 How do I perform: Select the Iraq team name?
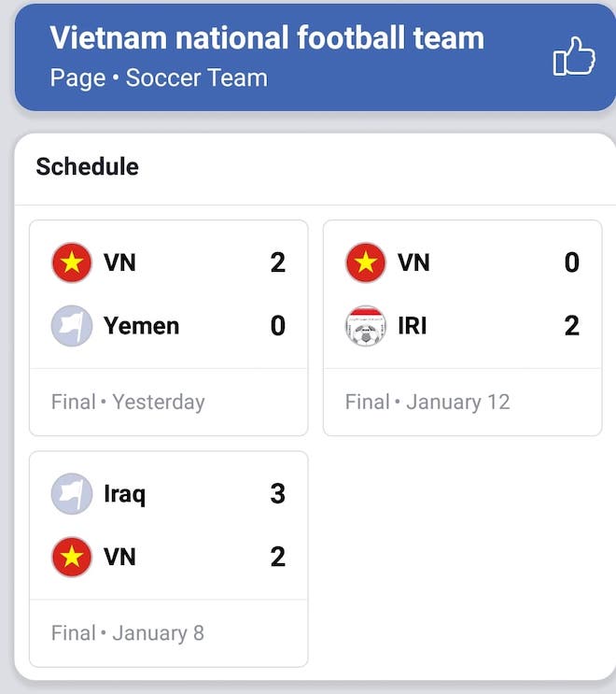point(124,494)
